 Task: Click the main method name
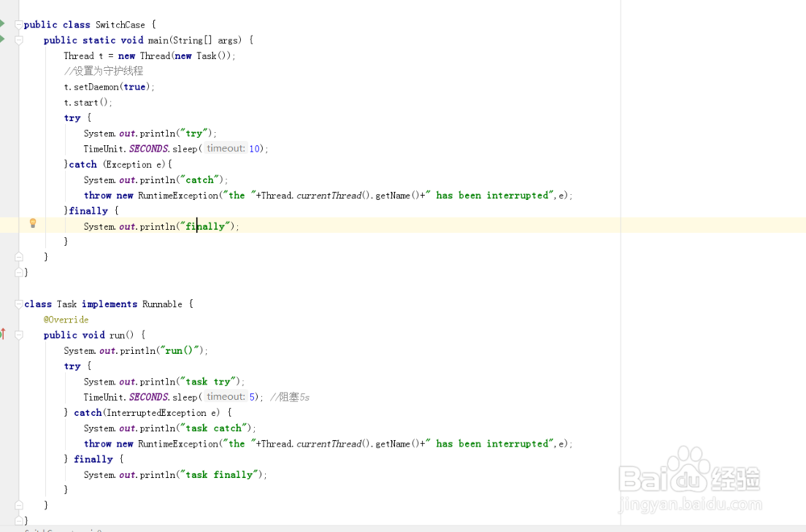coord(158,40)
